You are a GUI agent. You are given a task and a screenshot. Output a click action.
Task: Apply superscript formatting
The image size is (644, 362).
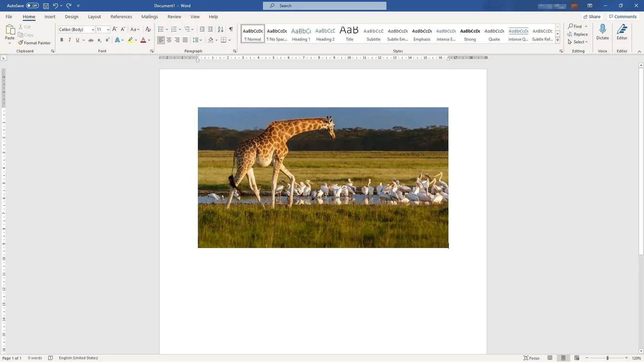107,40
